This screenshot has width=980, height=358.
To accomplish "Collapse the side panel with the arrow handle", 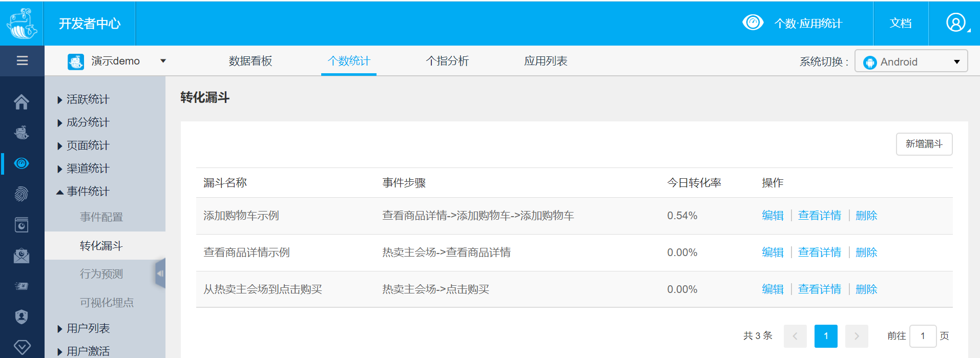I will point(160,273).
